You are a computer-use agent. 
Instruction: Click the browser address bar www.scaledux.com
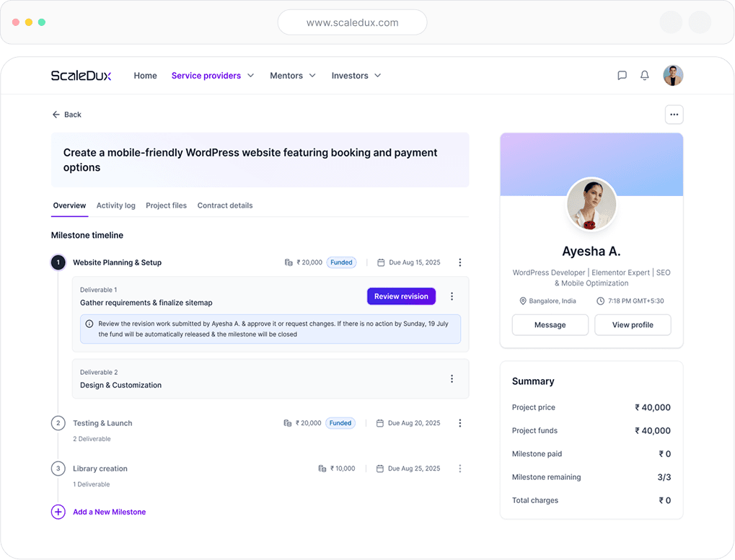click(352, 22)
